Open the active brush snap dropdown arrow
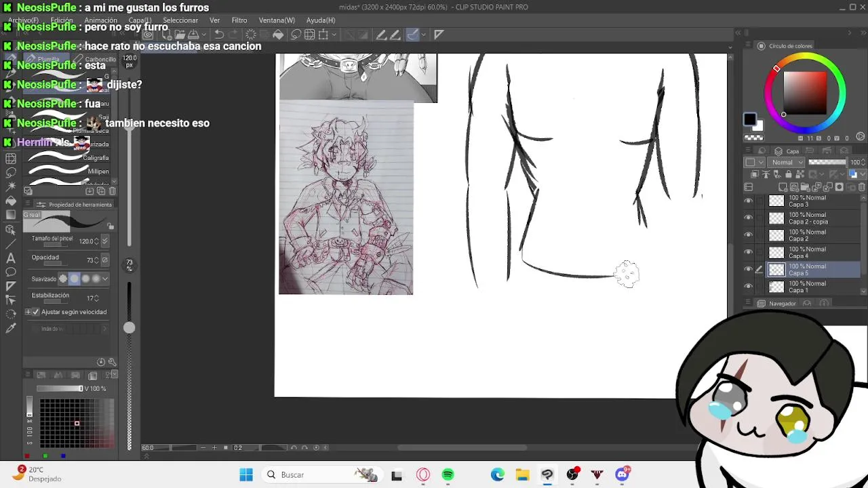 pos(423,35)
